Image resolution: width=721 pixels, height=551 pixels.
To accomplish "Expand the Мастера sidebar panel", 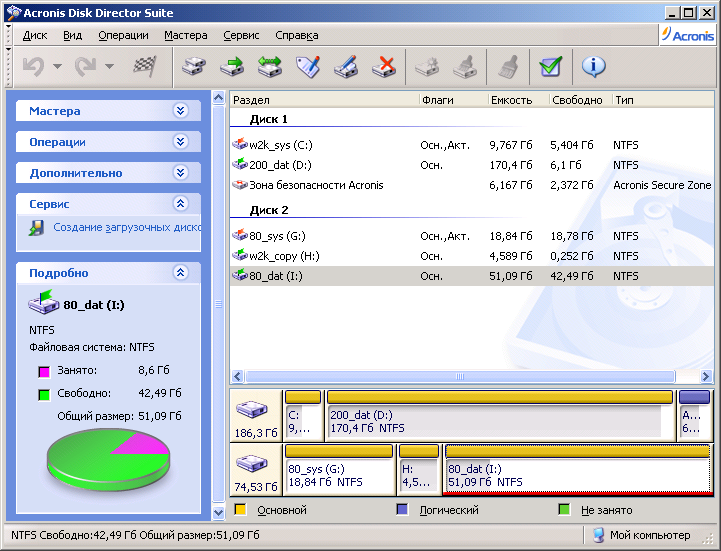I will pos(181,111).
